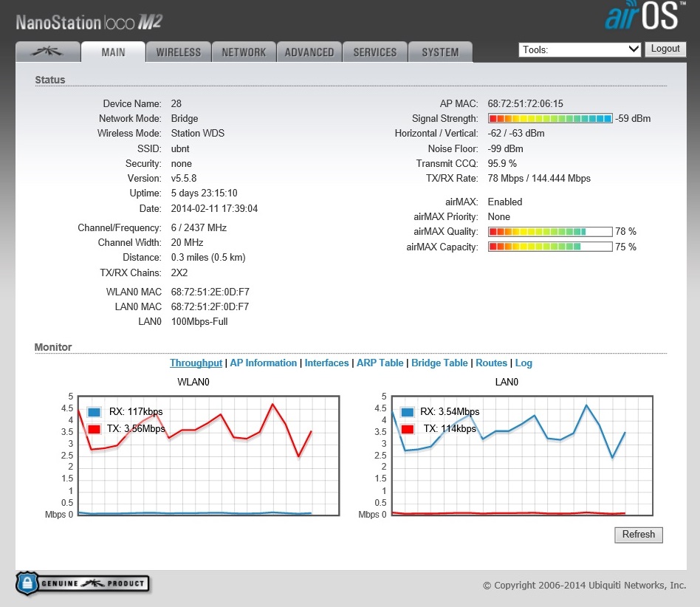Open the AP Information link
The image size is (700, 607).
pos(264,363)
